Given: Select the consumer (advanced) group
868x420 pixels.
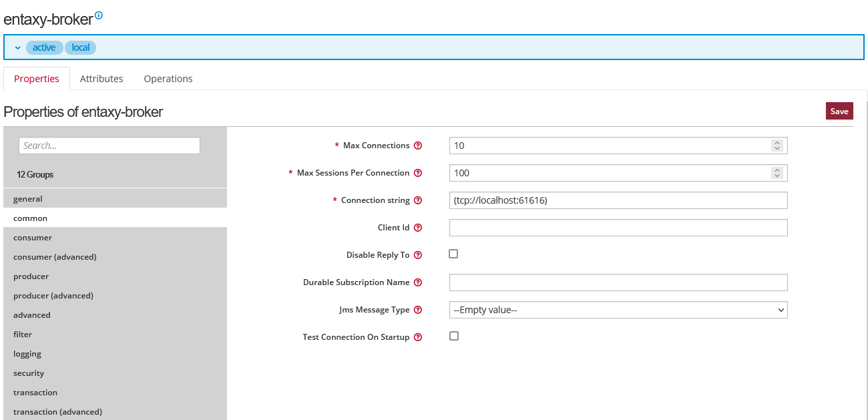Looking at the screenshot, I should coord(55,257).
